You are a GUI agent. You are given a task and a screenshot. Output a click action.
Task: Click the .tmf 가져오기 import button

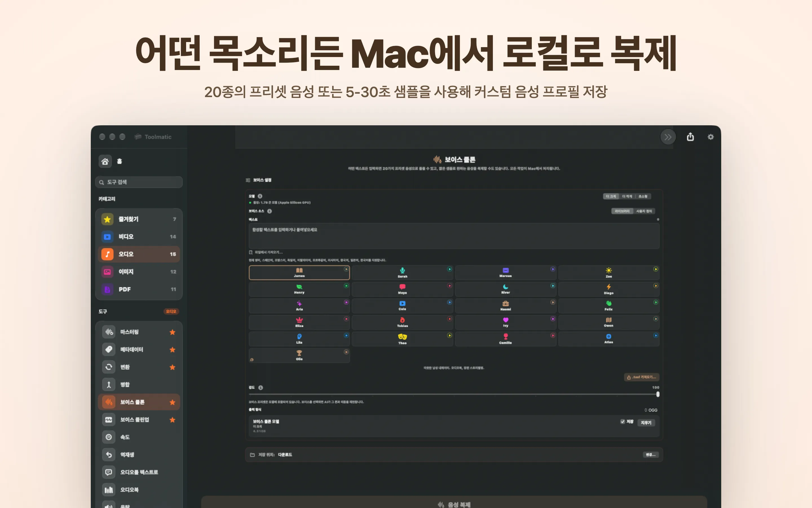[x=641, y=377]
